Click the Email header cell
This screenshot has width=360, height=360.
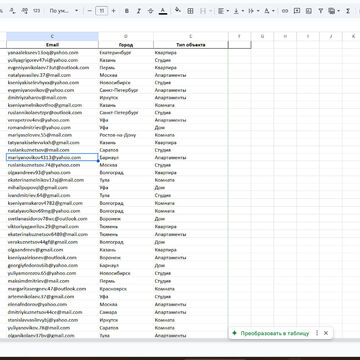click(52, 44)
